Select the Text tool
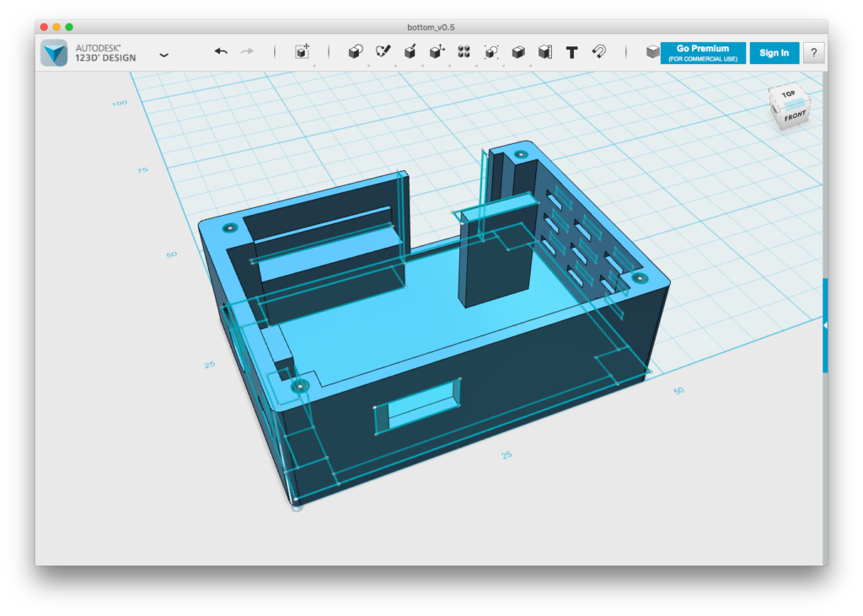 tap(571, 52)
